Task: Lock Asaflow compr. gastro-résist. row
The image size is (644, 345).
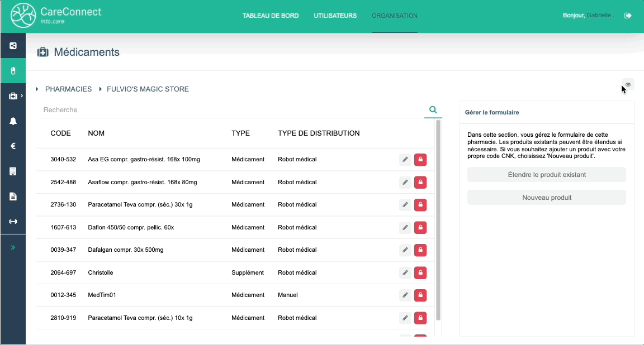Action: [420, 182]
